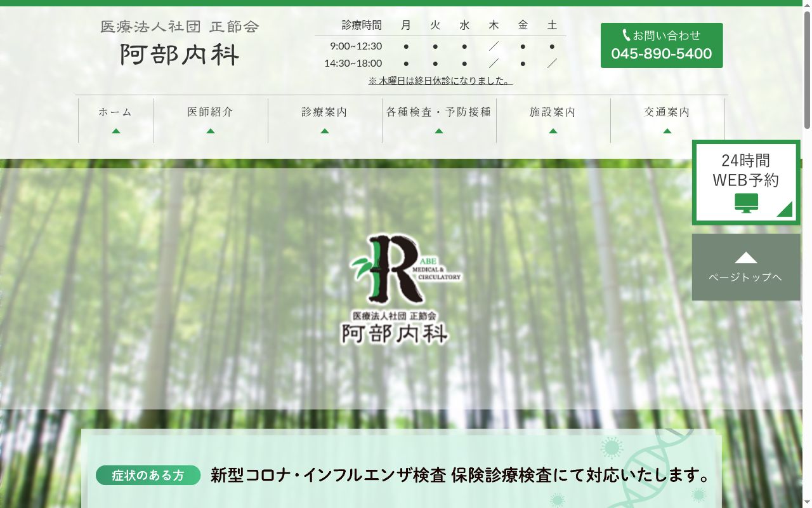Open the ホーム menu item
812x508 pixels.
pos(116,120)
